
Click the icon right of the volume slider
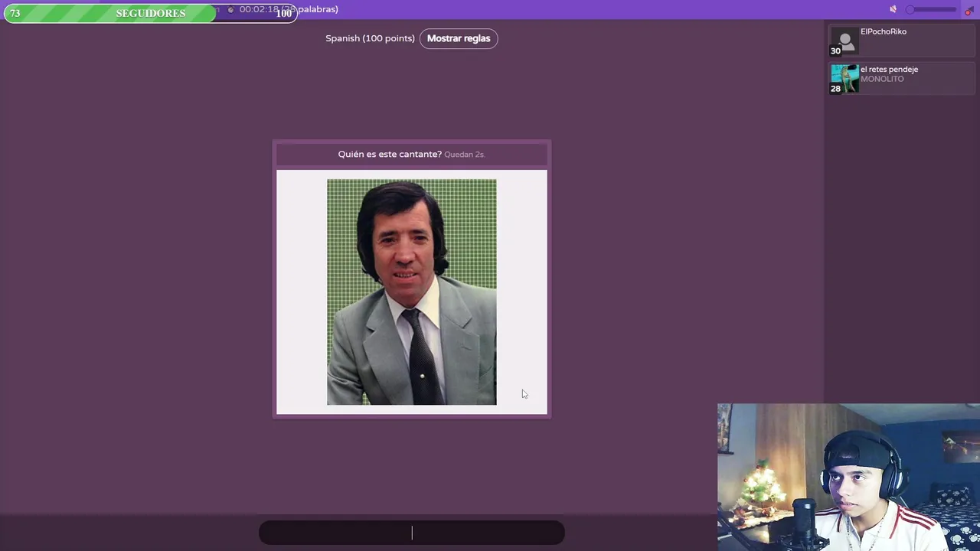[x=969, y=10]
